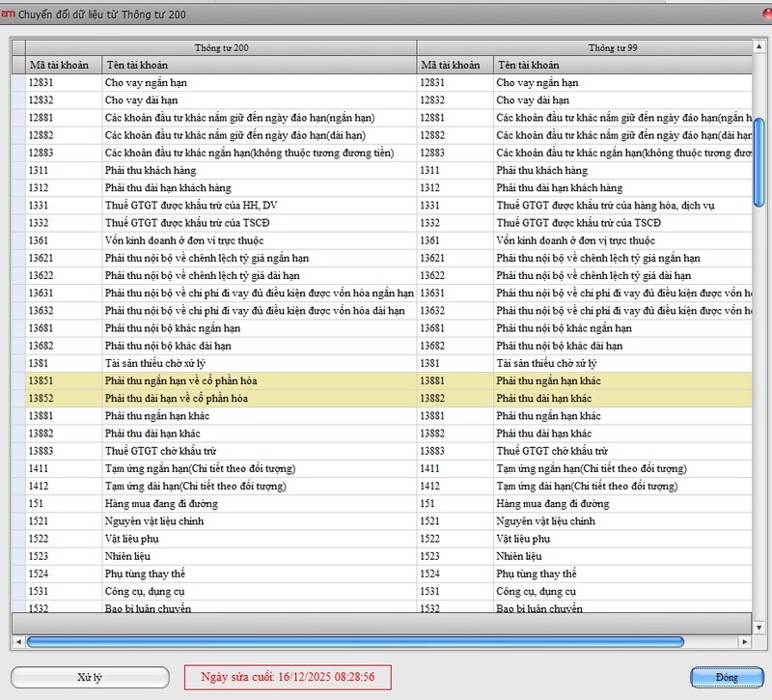This screenshot has height=700, width=772.
Task: Click Tên tài khoản header under Thông tư 99
Action: click(x=622, y=65)
